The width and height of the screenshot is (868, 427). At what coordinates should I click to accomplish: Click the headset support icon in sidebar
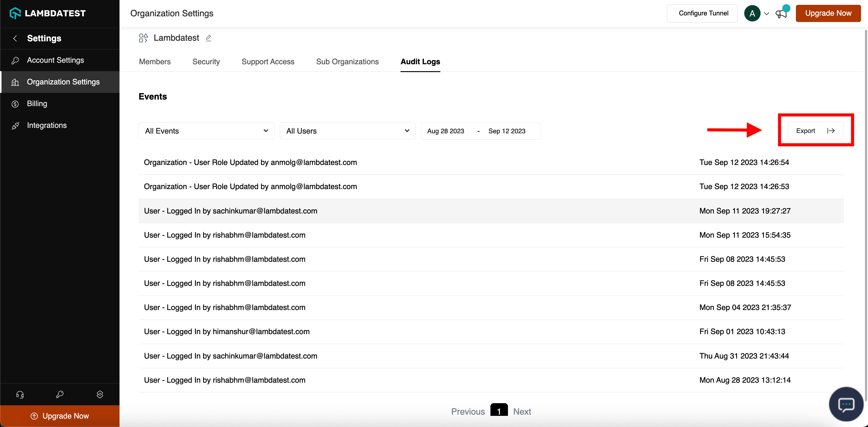tap(20, 394)
